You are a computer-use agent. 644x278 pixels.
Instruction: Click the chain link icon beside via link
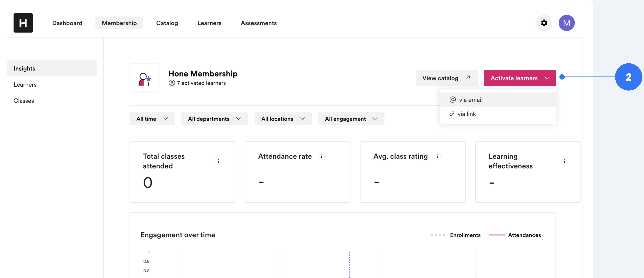(452, 114)
